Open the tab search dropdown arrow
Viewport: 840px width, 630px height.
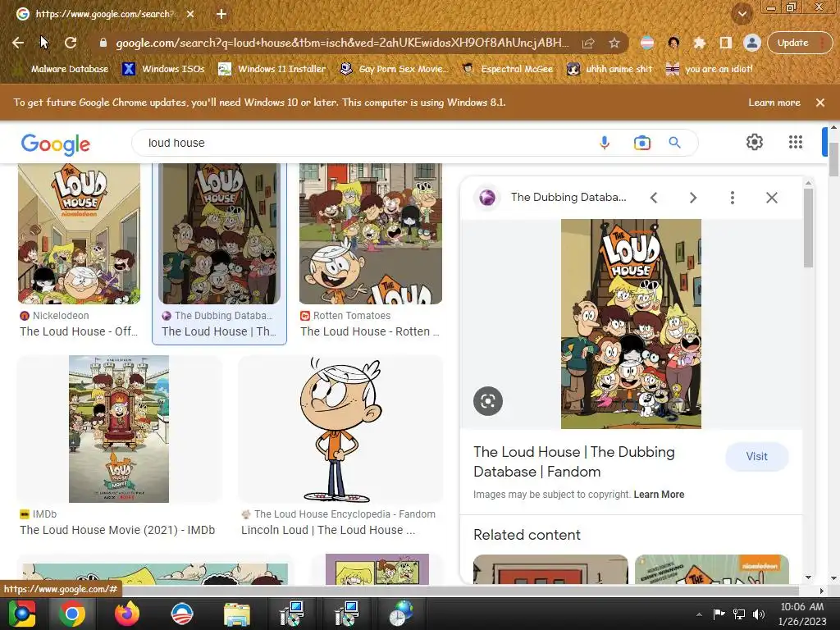click(x=742, y=14)
